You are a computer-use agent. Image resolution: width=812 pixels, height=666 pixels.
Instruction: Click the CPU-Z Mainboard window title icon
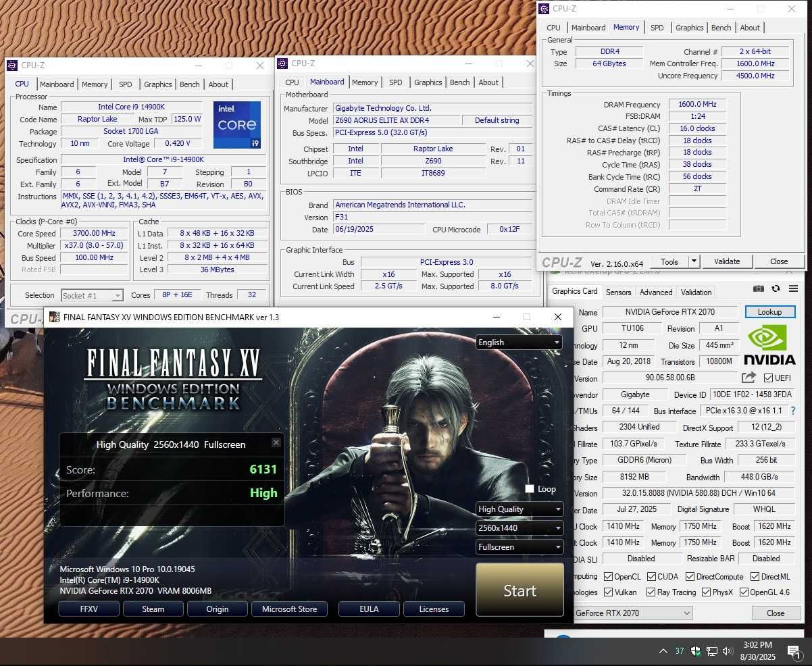click(283, 63)
